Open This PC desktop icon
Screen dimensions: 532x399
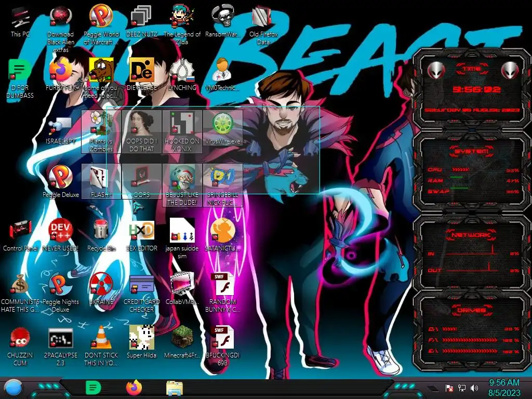click(x=20, y=22)
